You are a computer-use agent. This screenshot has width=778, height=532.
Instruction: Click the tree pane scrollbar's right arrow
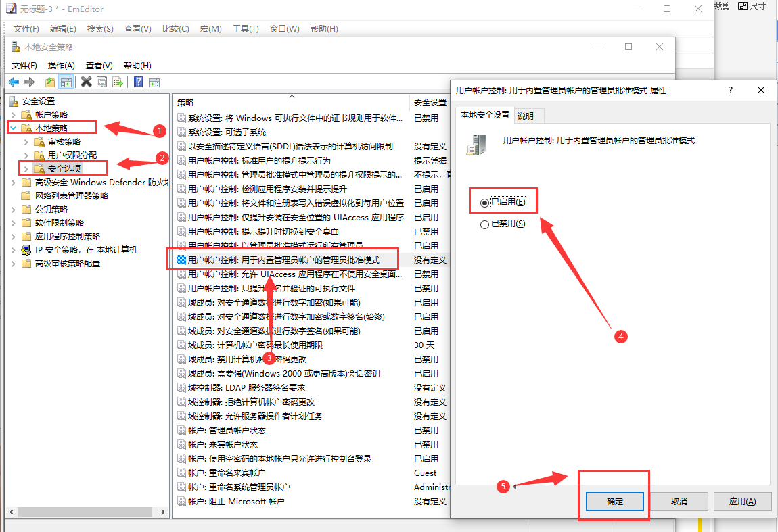[x=163, y=512]
